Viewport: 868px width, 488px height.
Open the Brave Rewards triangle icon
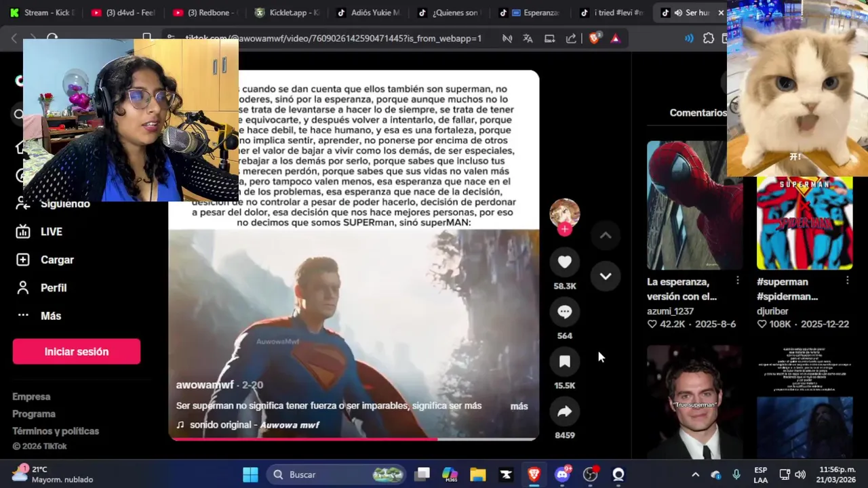(615, 39)
